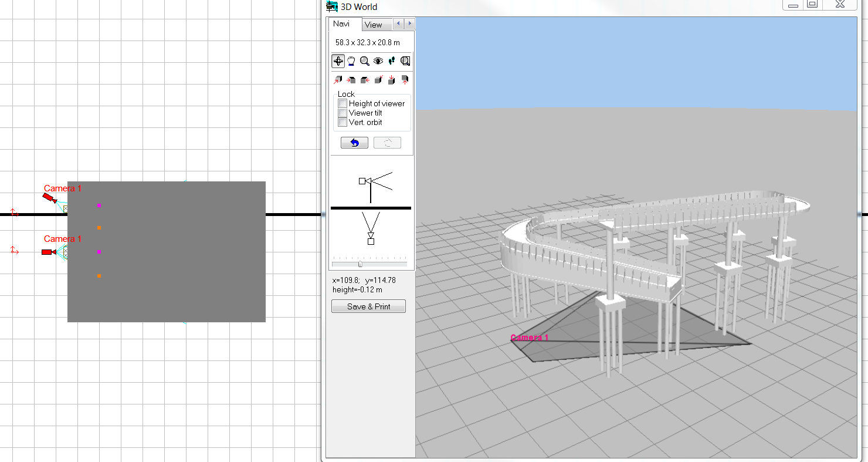Click the blue undo view arrow button
This screenshot has width=868, height=462.
tap(354, 143)
